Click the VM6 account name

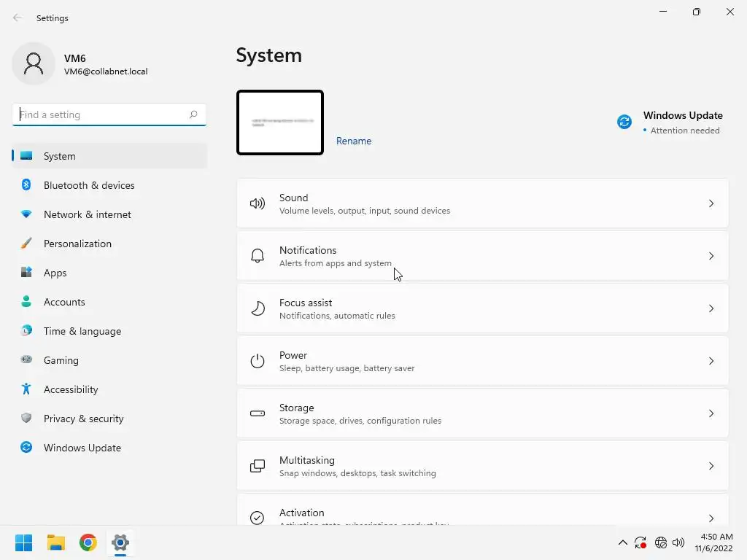(75, 58)
